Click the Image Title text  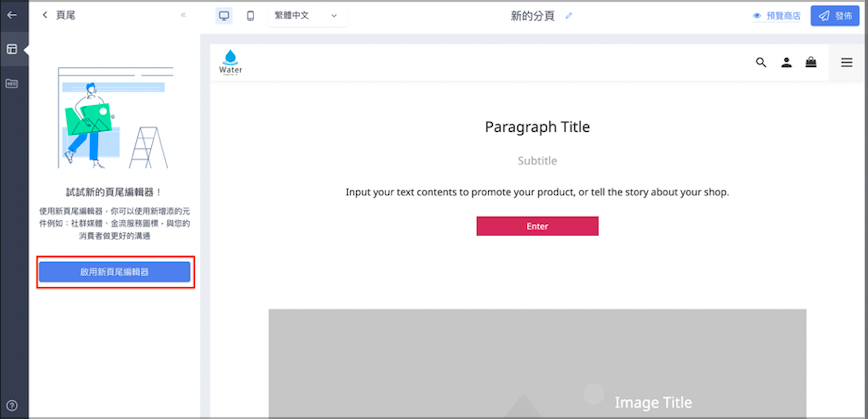coord(653,402)
